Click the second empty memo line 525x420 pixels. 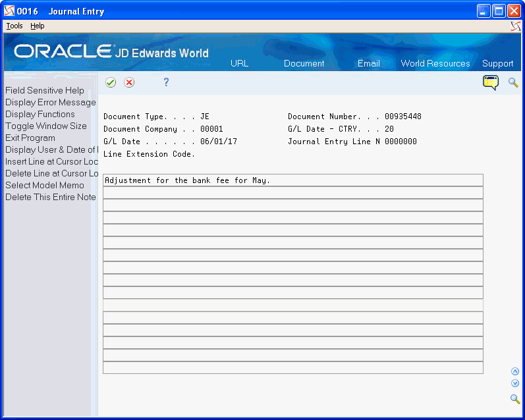293,205
